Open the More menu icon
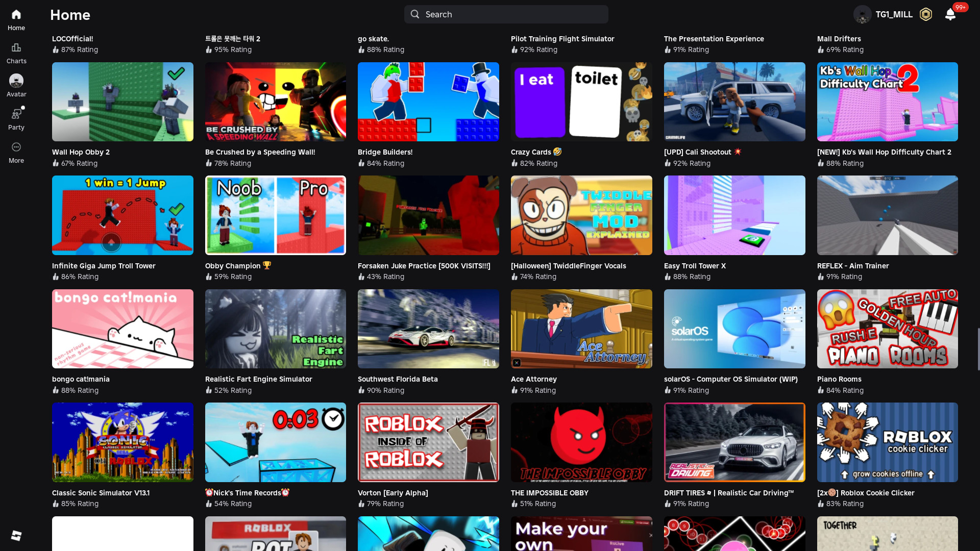The image size is (980, 551). (16, 147)
